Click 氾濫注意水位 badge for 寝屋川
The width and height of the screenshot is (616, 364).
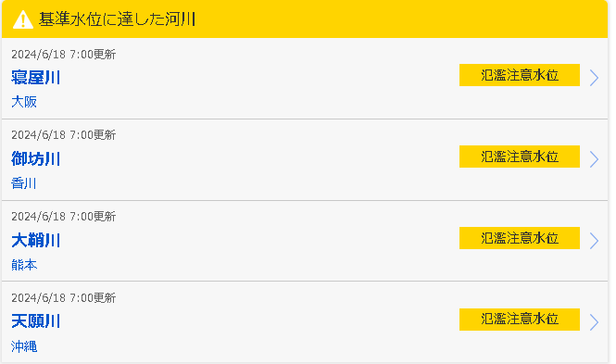[520, 75]
